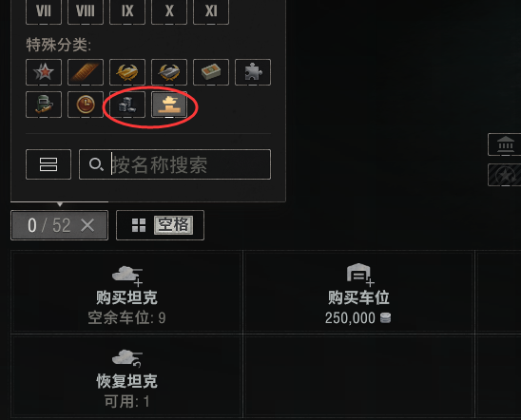Clear filters with the 0/52 X button
The width and height of the screenshot is (521, 420).
coord(60,225)
